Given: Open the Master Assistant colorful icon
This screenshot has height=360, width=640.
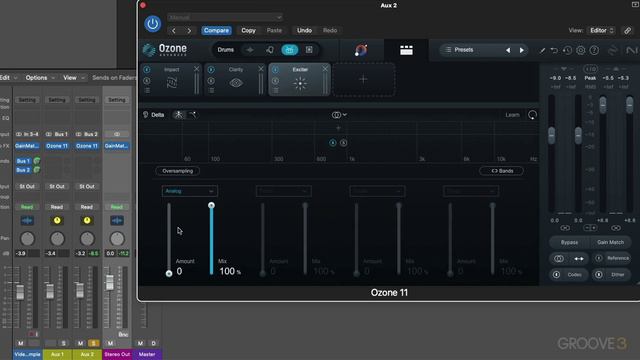Looking at the screenshot, I should 361,50.
